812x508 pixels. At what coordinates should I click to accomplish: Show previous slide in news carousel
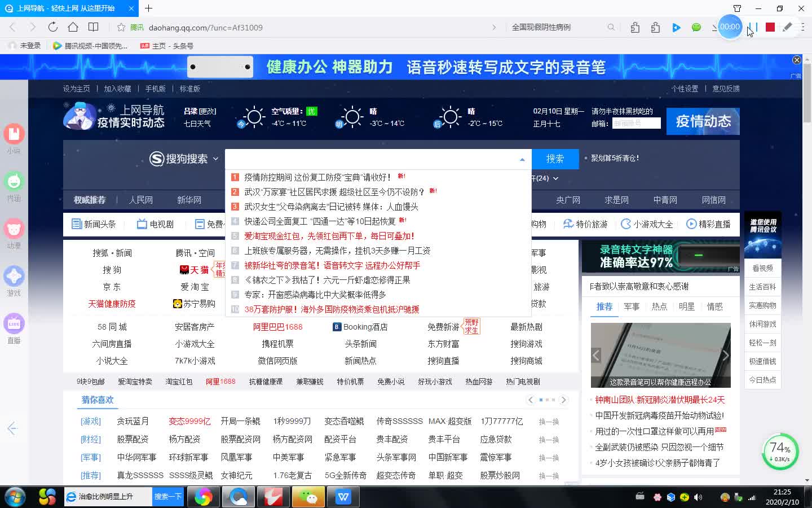[596, 355]
